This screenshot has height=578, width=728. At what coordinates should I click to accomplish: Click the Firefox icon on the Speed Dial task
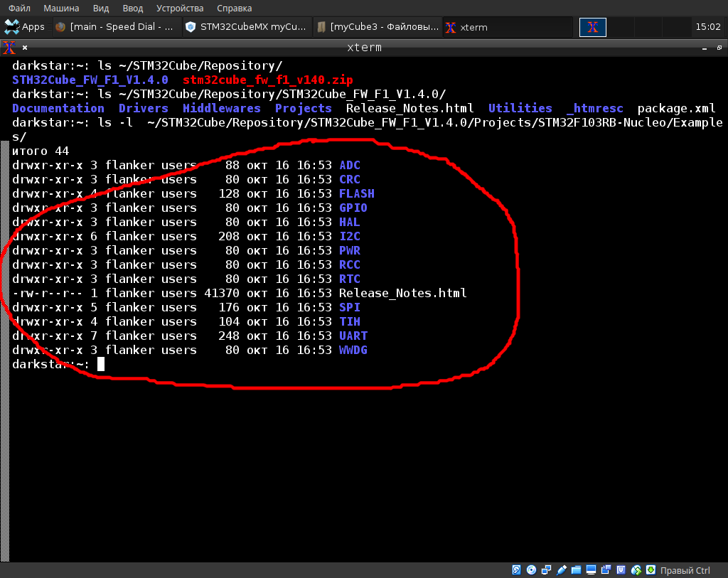click(x=60, y=27)
